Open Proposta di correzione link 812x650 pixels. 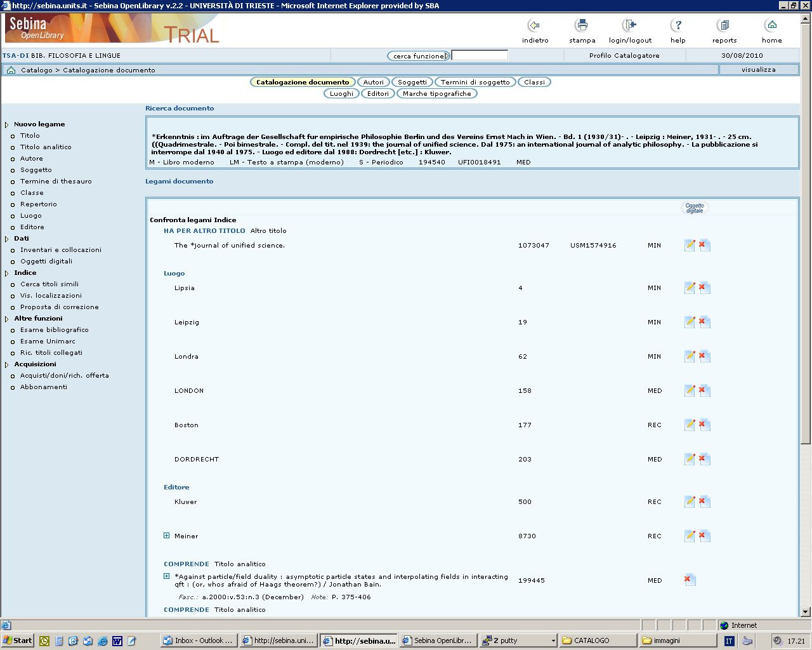60,307
